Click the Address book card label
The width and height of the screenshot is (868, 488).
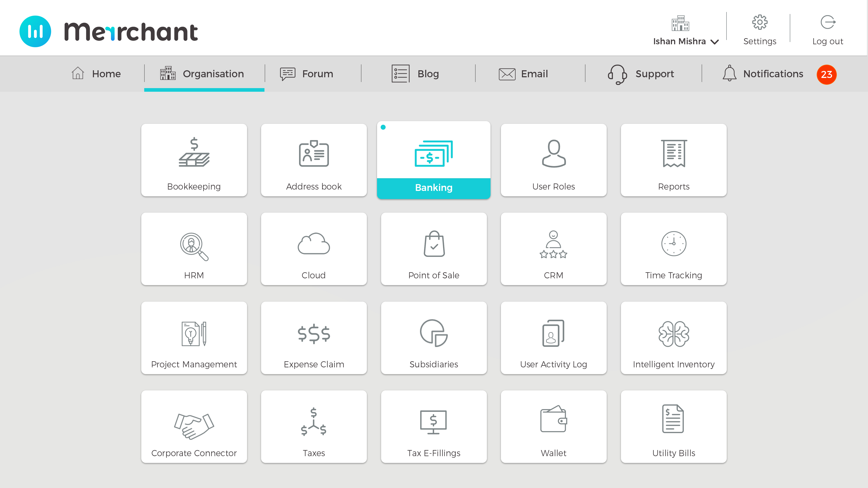tap(314, 186)
